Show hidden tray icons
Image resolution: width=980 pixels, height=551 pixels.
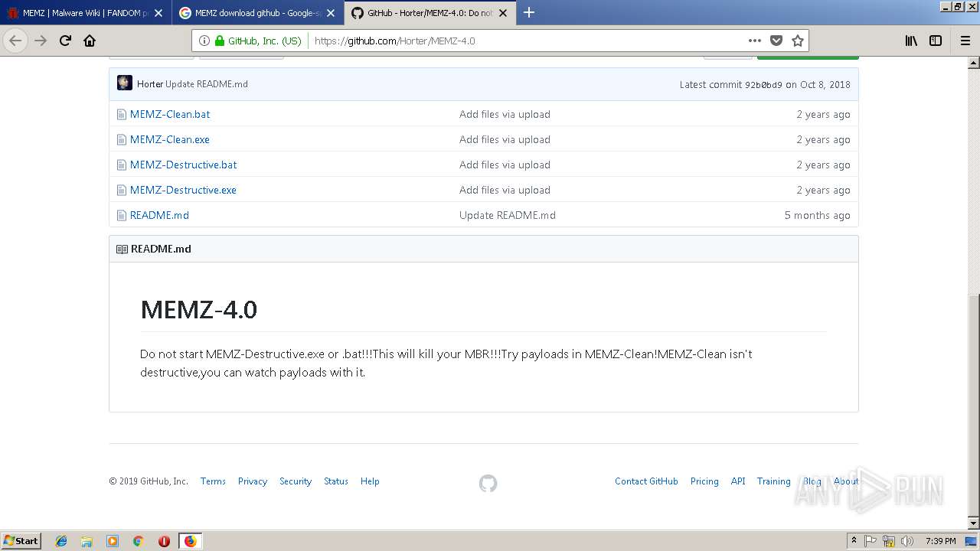[x=854, y=541]
